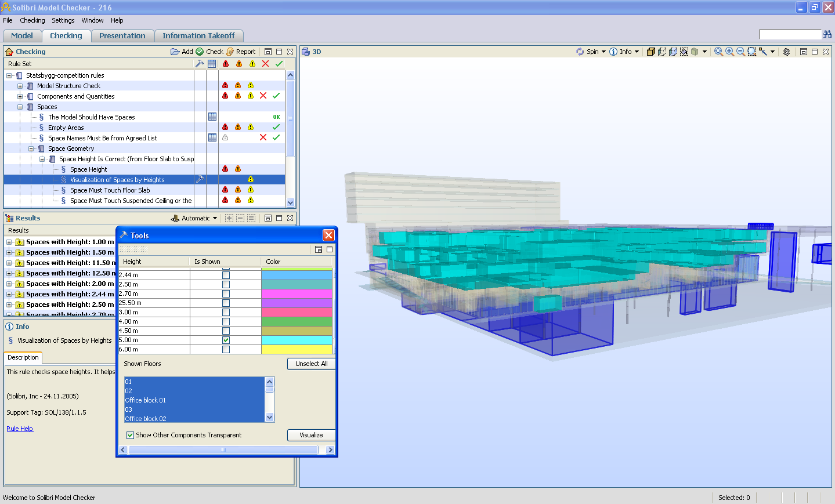835x504 pixels.
Task: Select the dashed half-transparent cube icon
Action: 662,52
